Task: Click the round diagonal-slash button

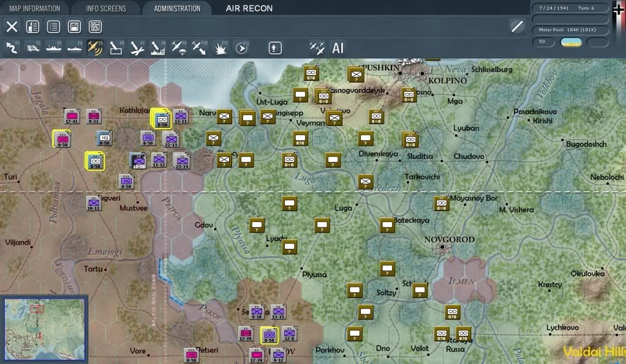Action: click(x=517, y=26)
